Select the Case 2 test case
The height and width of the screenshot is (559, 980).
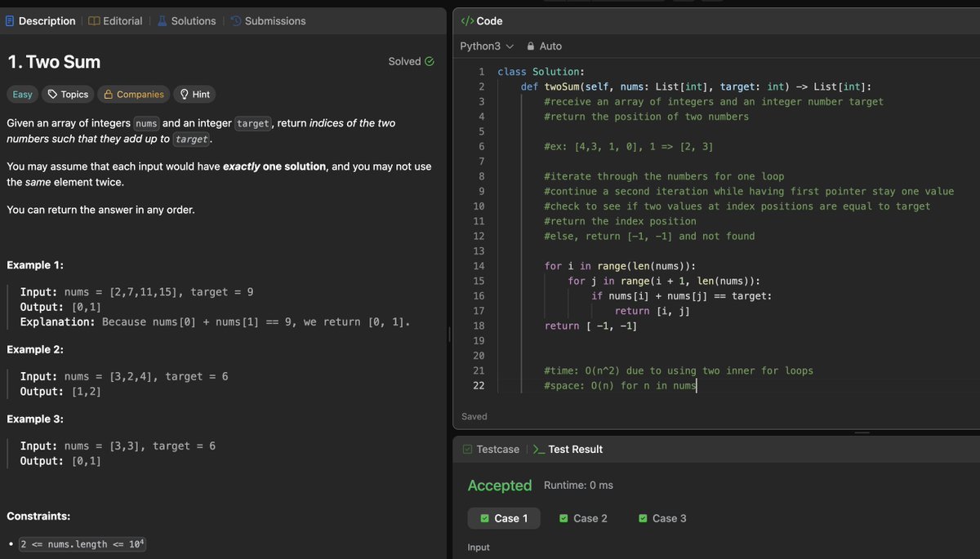point(583,518)
